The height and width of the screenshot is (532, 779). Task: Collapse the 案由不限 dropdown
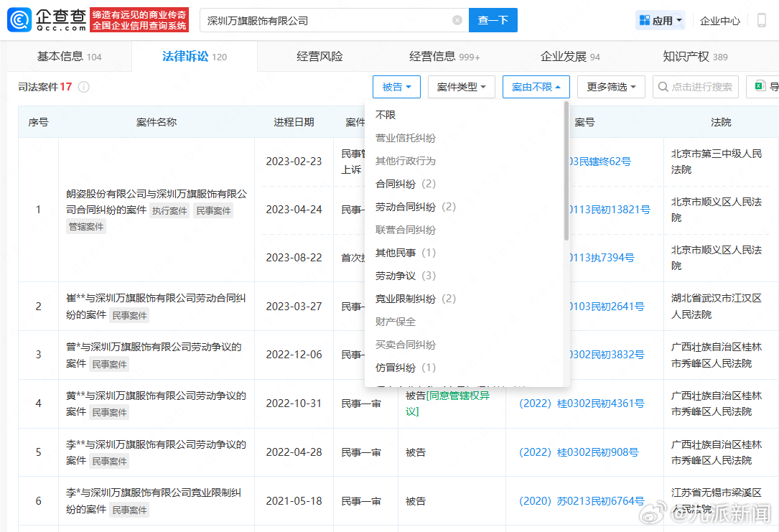(x=536, y=87)
